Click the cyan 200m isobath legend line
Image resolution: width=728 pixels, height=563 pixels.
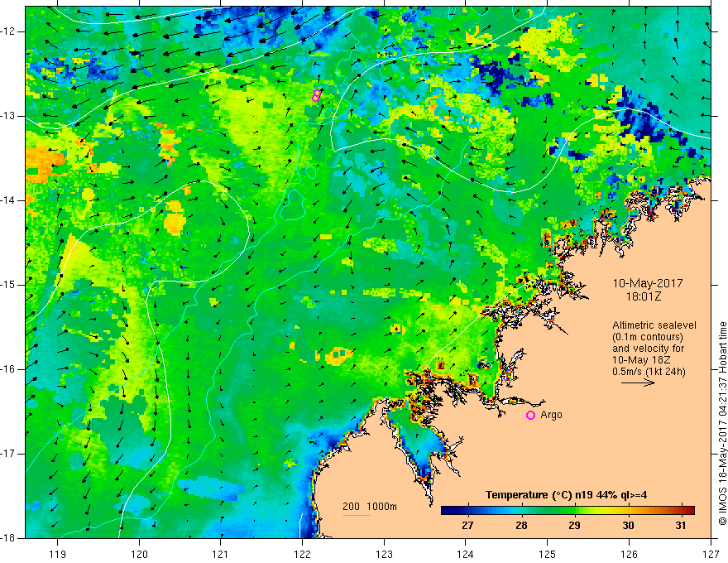point(356,515)
